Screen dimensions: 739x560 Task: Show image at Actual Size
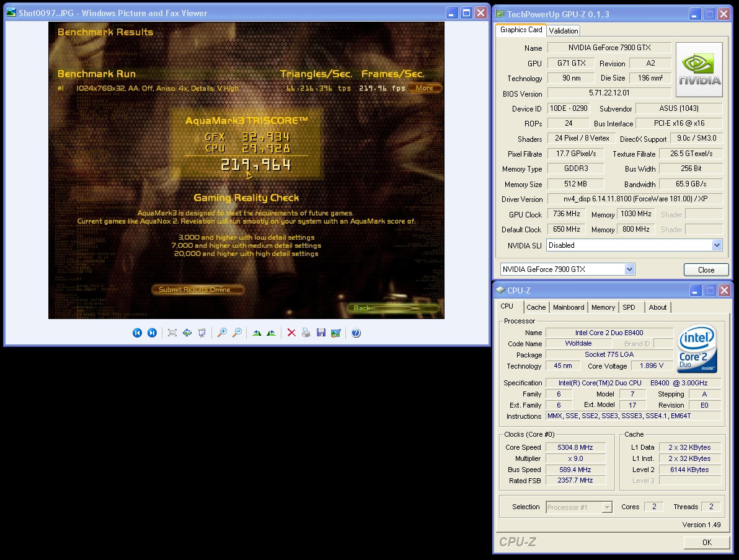[x=187, y=333]
